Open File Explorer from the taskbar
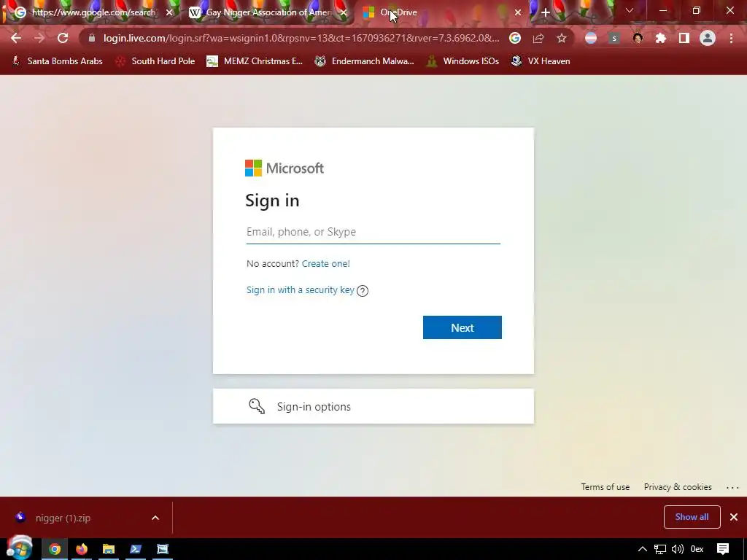This screenshot has width=747, height=560. 109,549
